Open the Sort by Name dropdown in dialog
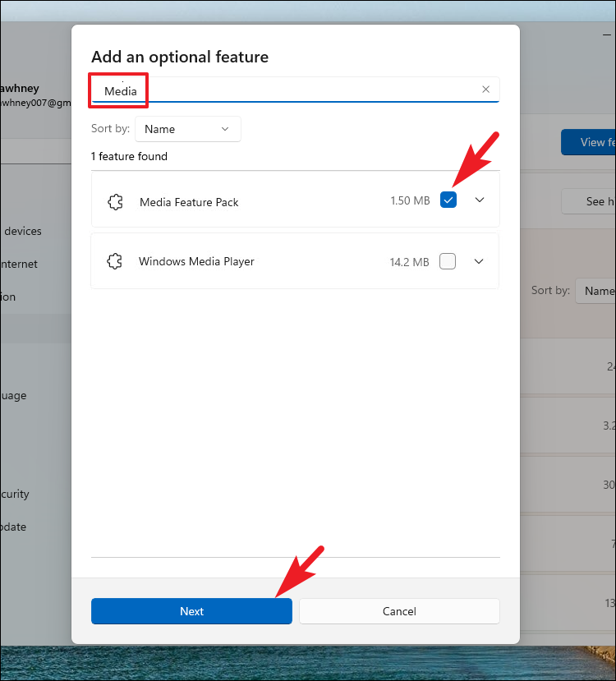 [188, 129]
